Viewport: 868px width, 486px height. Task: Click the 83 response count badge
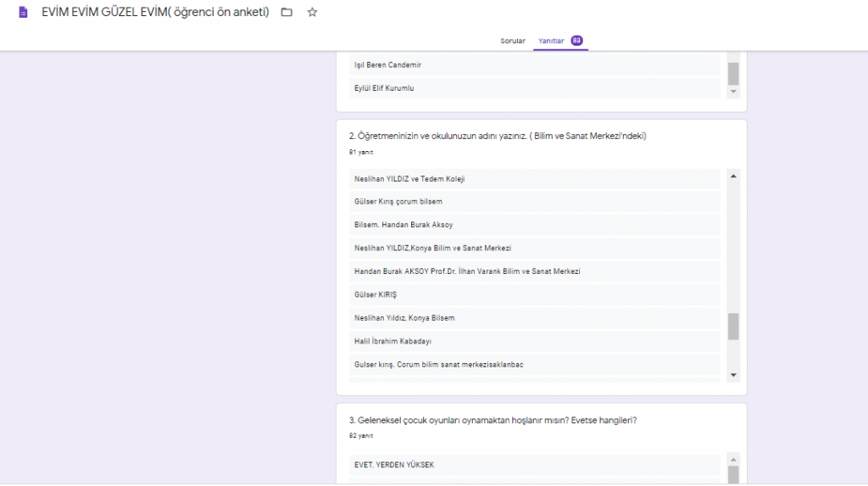pos(576,41)
